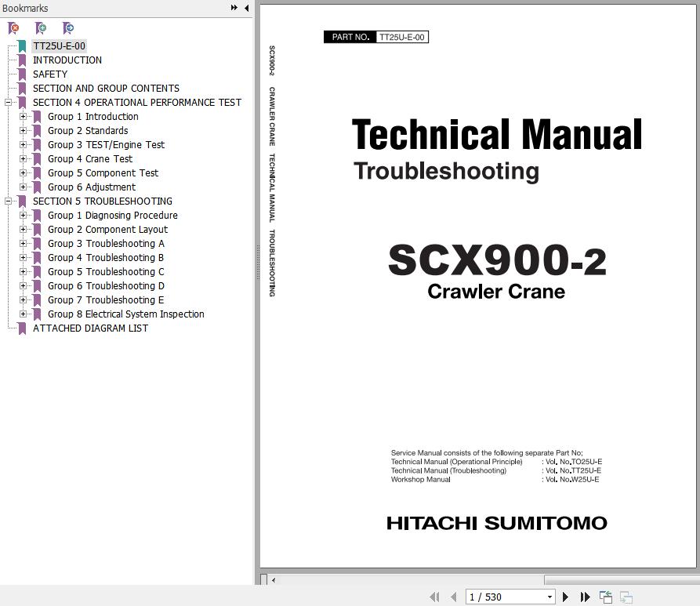Expand Group 4 Troubleshooting B bookmark

[x=23, y=258]
